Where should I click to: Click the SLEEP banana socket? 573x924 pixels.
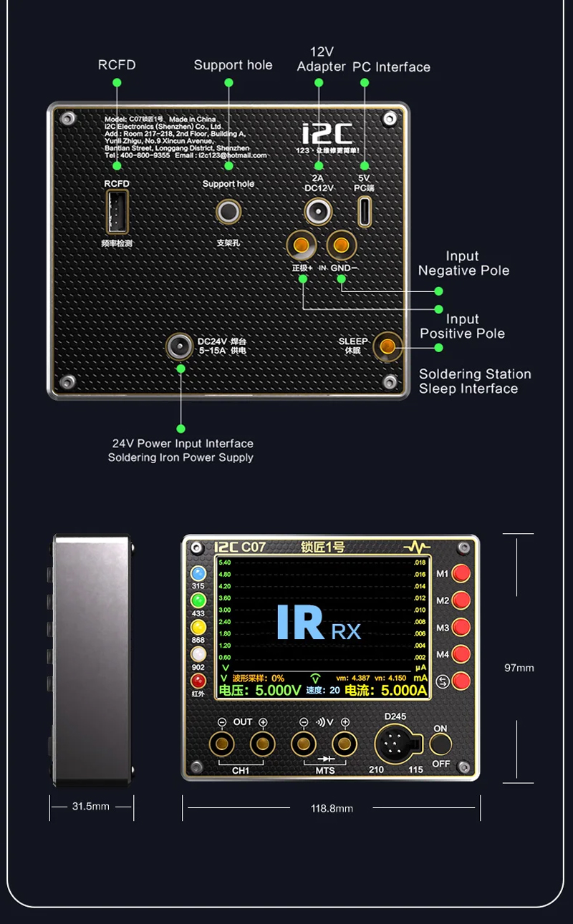tap(387, 346)
